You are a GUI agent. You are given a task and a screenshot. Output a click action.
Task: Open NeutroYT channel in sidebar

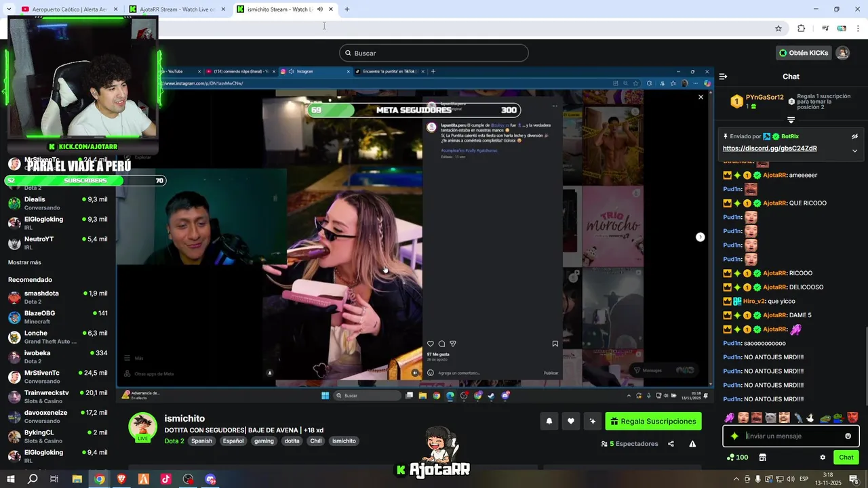point(58,243)
